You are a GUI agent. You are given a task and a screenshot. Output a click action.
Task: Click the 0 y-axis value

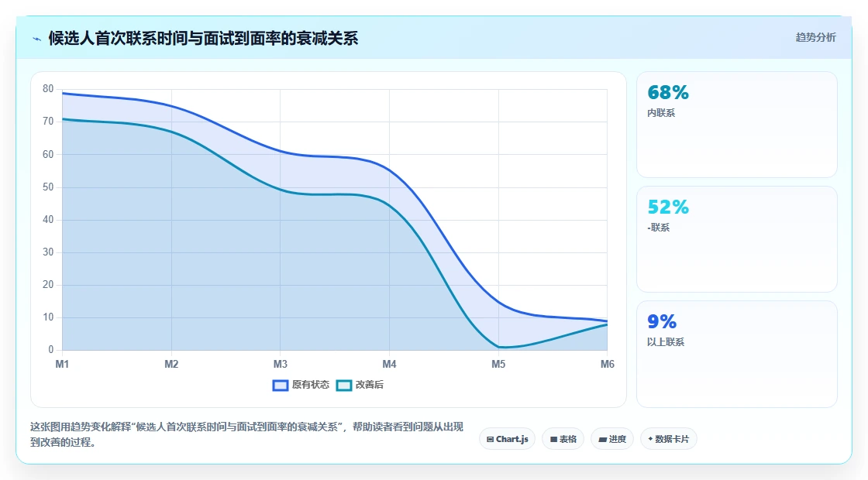tap(51, 349)
